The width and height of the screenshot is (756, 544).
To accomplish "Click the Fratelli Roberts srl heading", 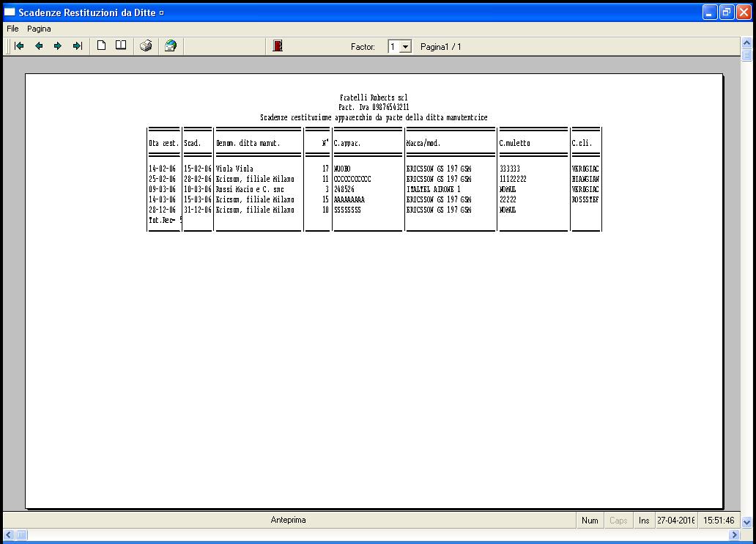I will pos(374,98).
